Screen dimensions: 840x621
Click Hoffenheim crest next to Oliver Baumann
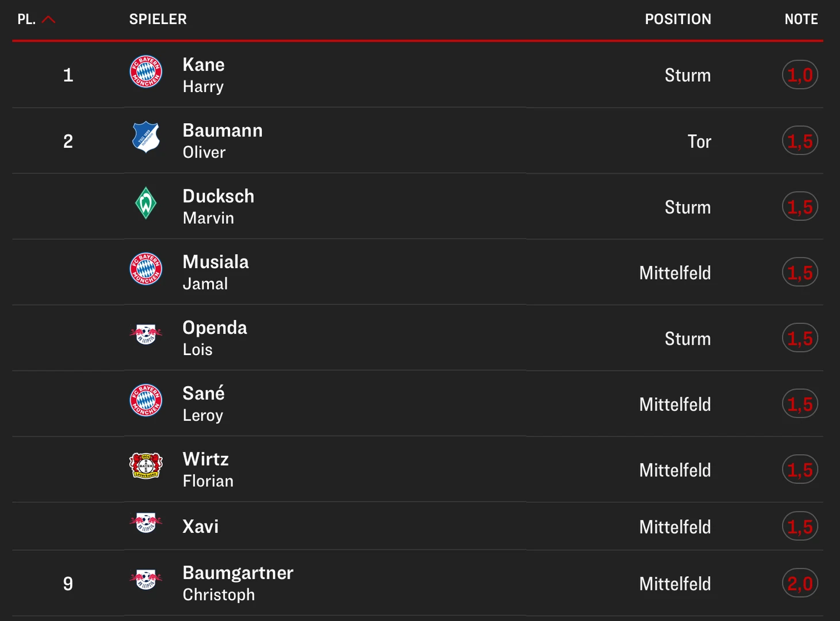146,138
